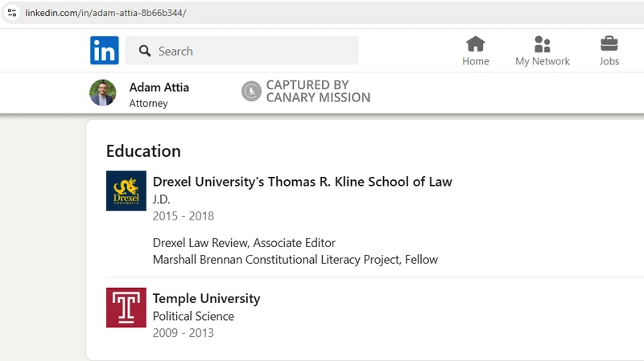This screenshot has width=644, height=361.
Task: Click the Adam Attia name in sticky header
Action: click(159, 87)
